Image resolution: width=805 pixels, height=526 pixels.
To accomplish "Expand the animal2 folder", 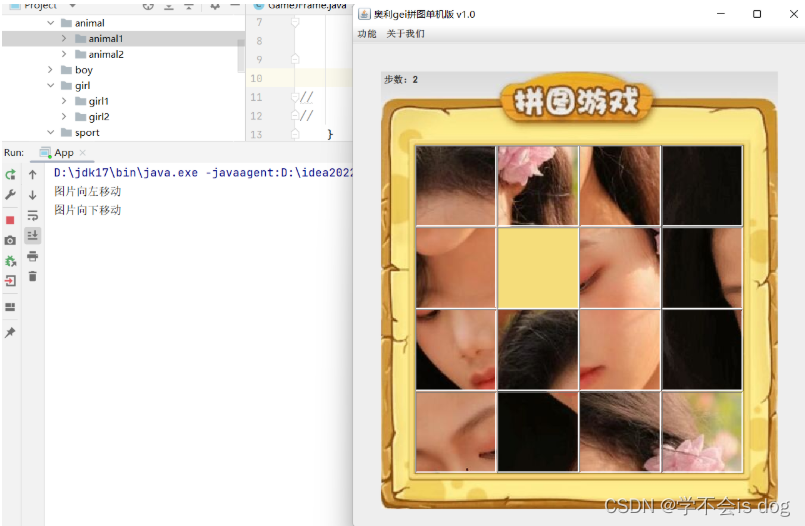I will coord(64,54).
